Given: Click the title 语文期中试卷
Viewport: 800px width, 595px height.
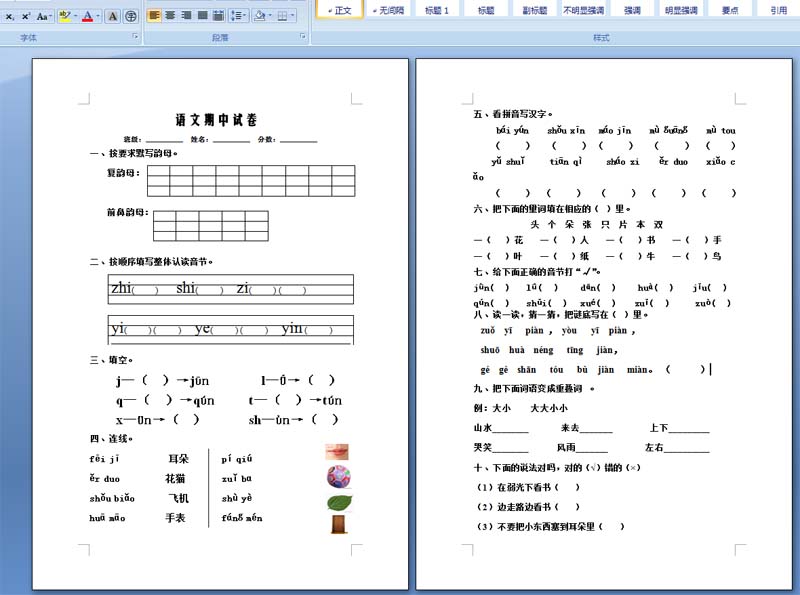Looking at the screenshot, I should click(216, 120).
